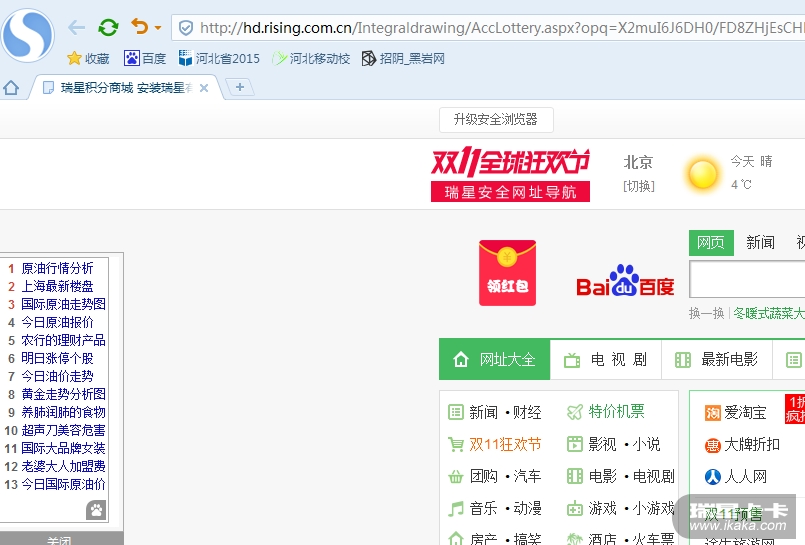Click the basket icon beside 团购
The image size is (805, 545).
coord(456,477)
